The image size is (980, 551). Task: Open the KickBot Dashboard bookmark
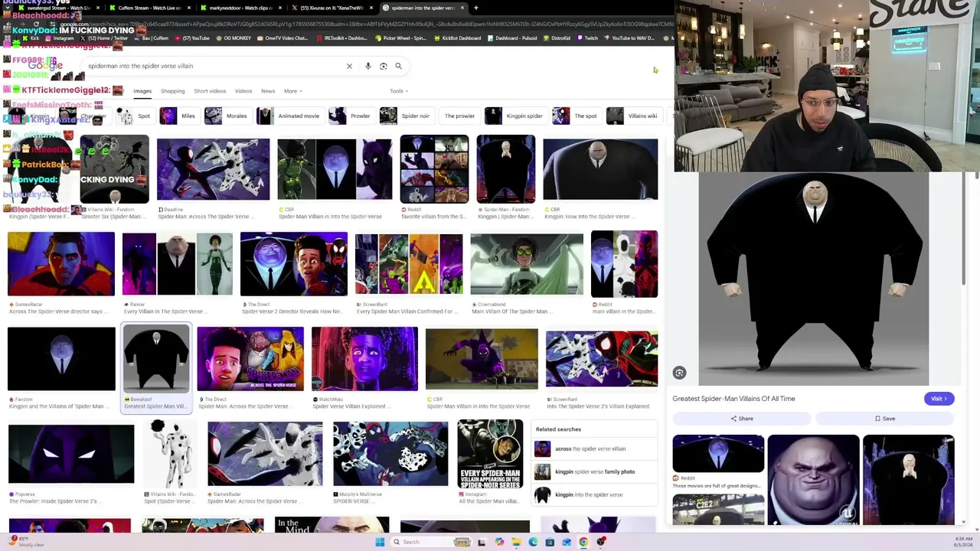(x=459, y=37)
